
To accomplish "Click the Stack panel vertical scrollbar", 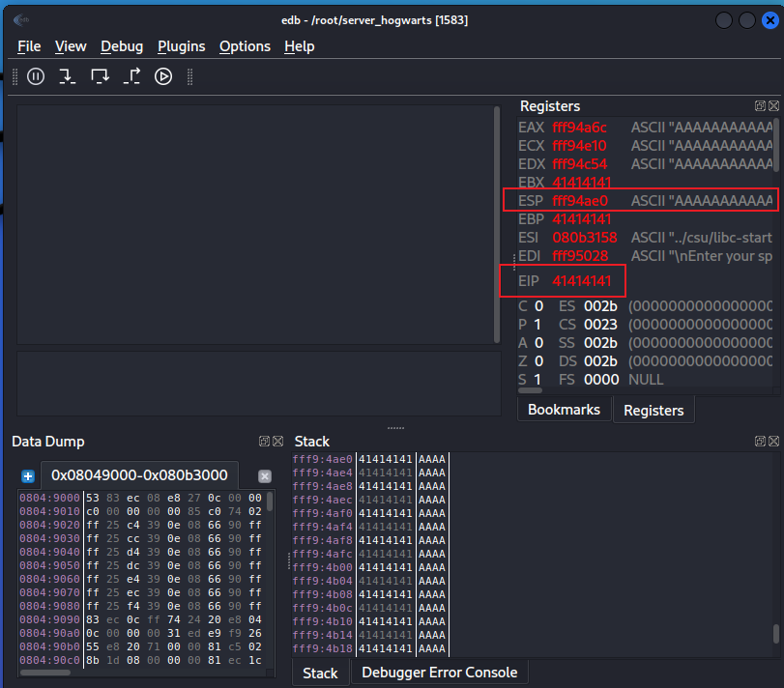I will (x=776, y=634).
